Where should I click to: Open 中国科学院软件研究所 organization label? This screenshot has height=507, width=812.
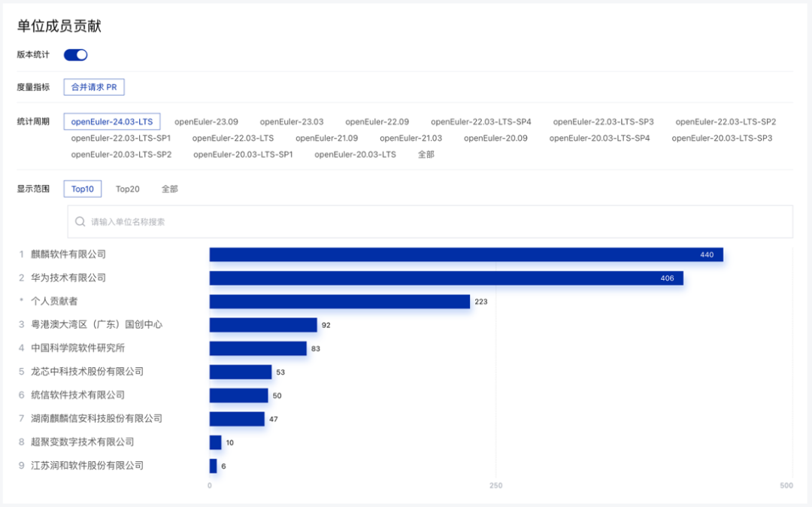click(77, 348)
